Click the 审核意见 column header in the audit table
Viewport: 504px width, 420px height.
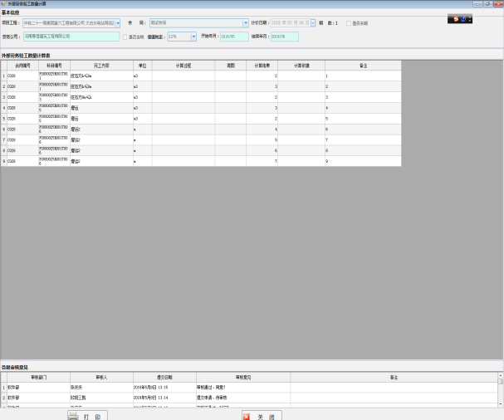[x=242, y=378]
